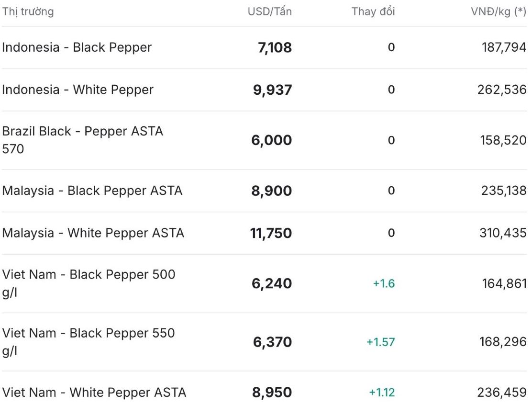
Task: Click the 6,000 USD price value
Action: pyautogui.click(x=271, y=140)
